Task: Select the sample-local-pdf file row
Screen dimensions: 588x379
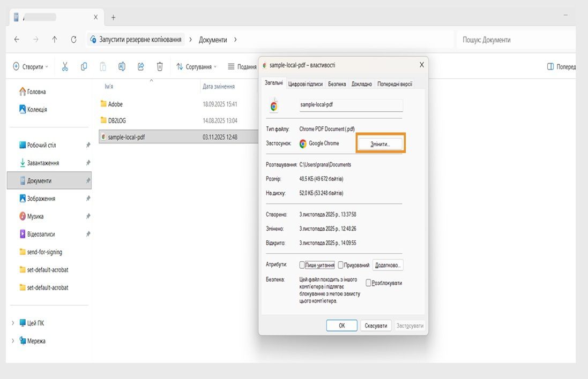Action: pyautogui.click(x=178, y=137)
